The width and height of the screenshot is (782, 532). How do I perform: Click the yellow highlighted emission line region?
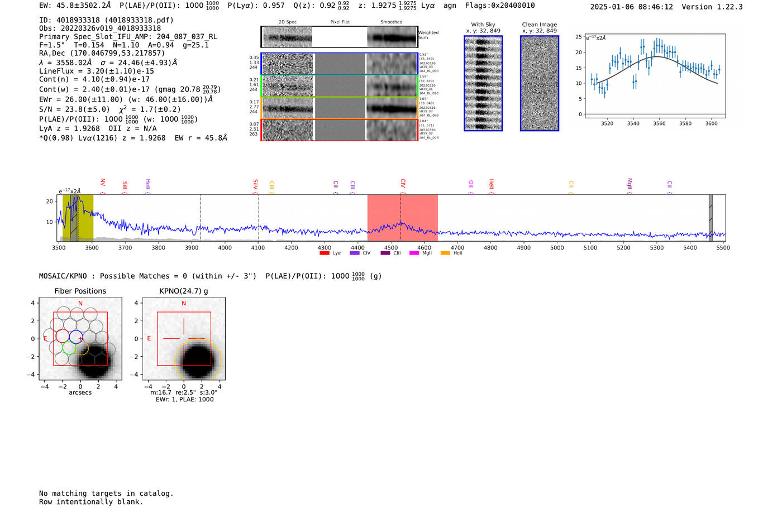pos(78,218)
